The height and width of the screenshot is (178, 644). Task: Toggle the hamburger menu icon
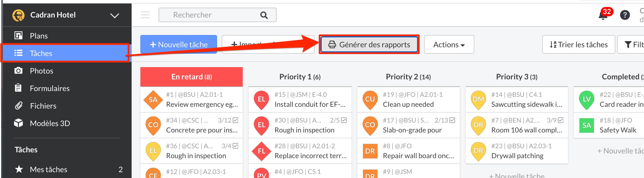coord(145,15)
